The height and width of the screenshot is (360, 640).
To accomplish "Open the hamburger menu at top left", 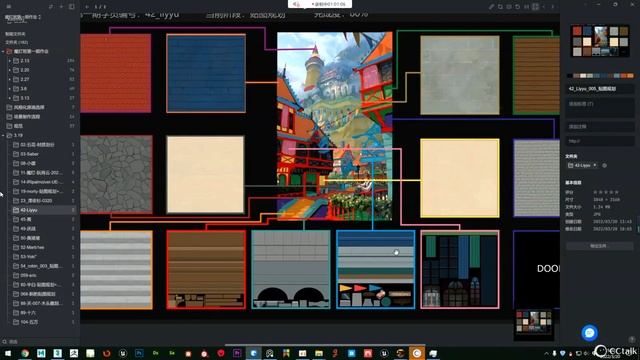I will pos(9,7).
